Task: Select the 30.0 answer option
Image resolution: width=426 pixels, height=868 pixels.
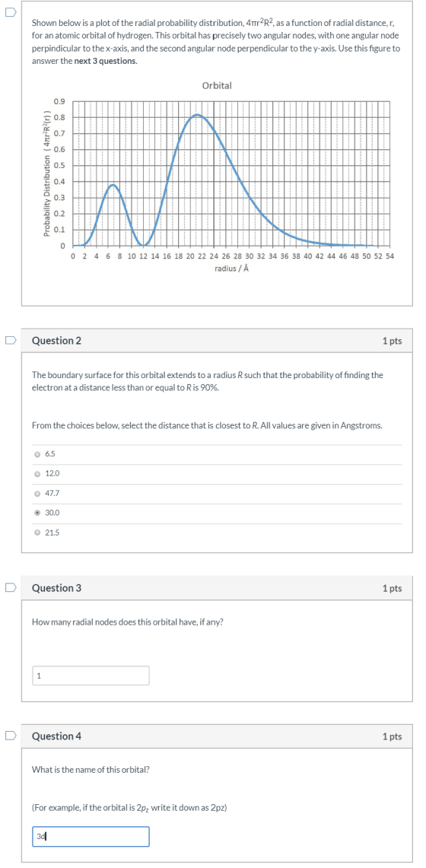Action: coord(37,513)
